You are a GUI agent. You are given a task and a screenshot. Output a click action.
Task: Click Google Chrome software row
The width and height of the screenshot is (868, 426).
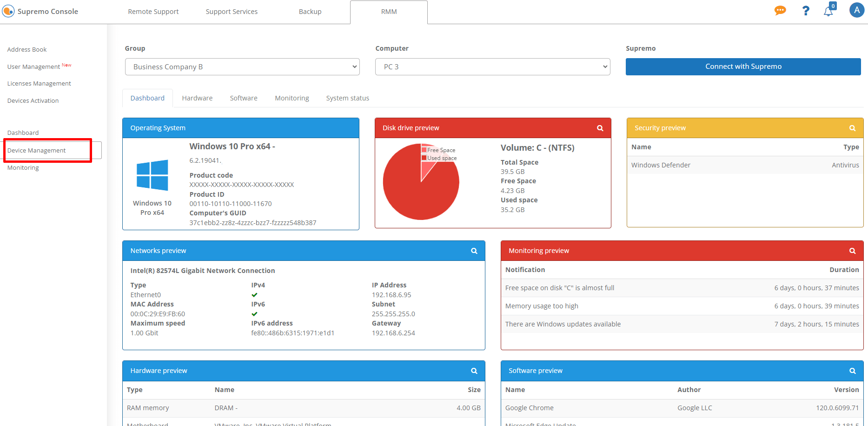(682, 408)
